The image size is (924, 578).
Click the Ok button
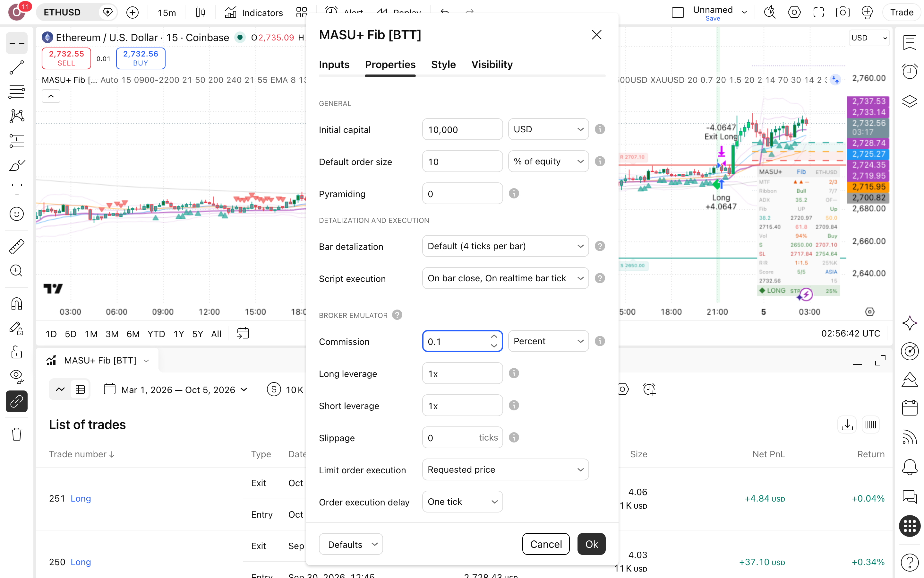click(591, 544)
